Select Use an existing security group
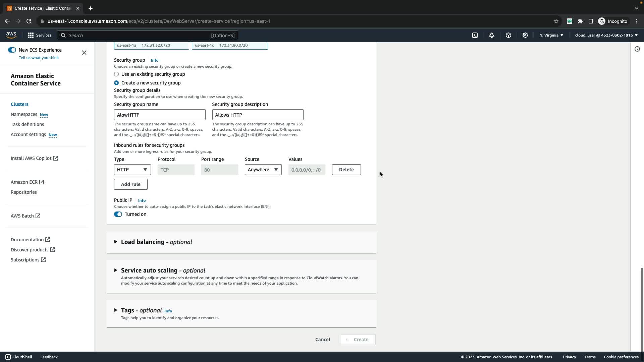The height and width of the screenshot is (362, 644). coord(116,74)
